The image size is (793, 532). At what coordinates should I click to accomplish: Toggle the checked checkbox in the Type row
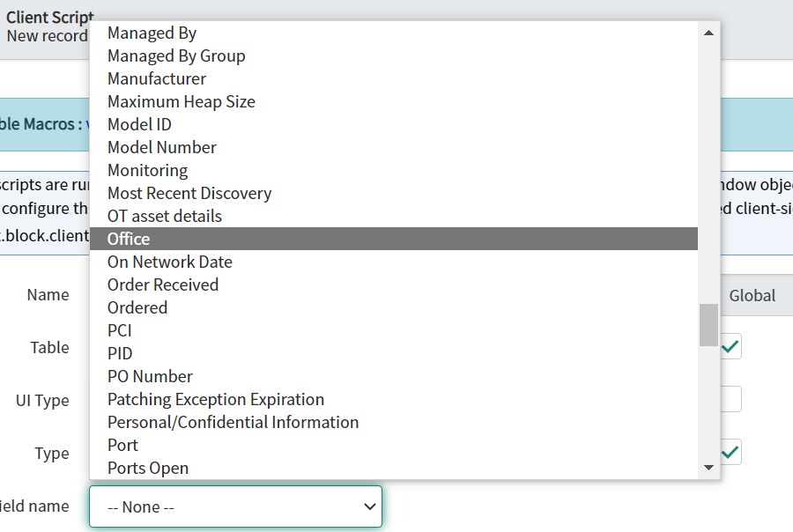pos(730,453)
